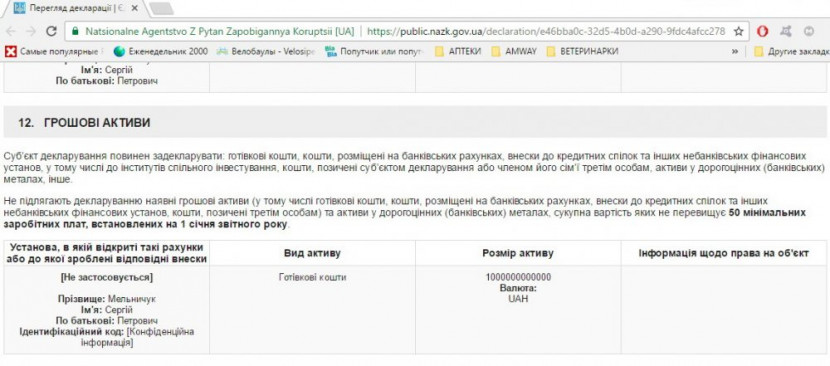Image resolution: width=830 pixels, height=366 pixels.
Task: Click the Установа column header
Action: (x=106, y=253)
